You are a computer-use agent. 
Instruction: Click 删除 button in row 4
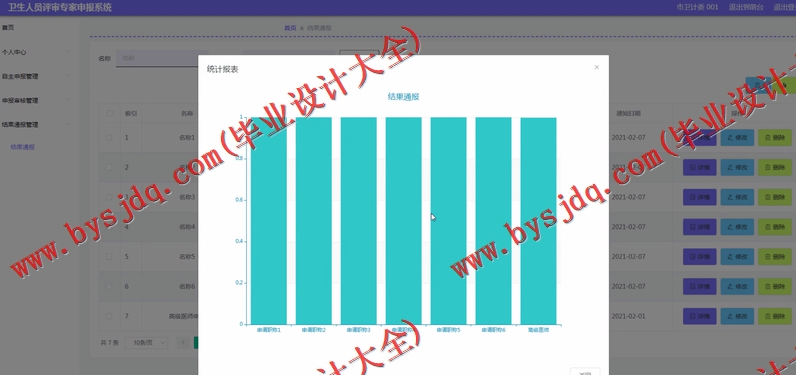click(775, 227)
